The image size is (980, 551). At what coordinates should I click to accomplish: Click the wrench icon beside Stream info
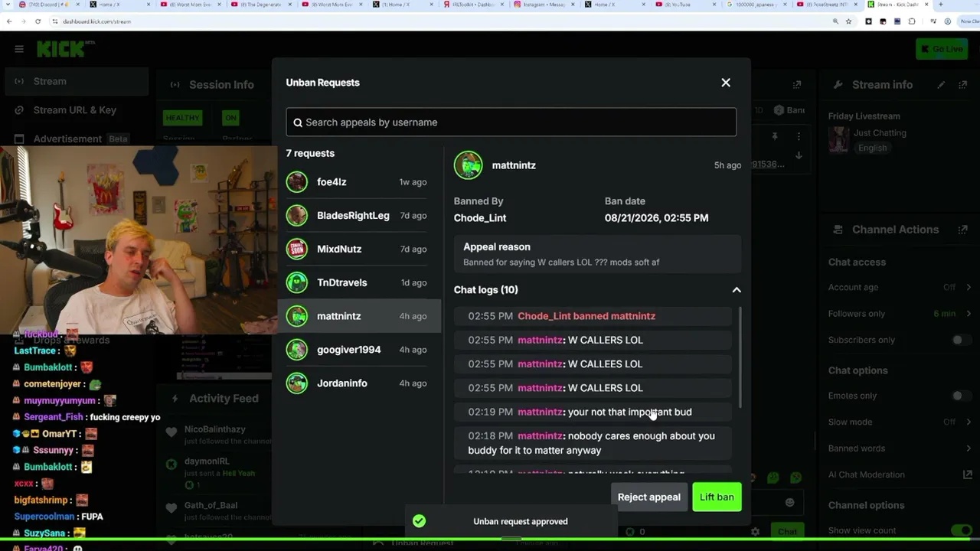point(838,85)
